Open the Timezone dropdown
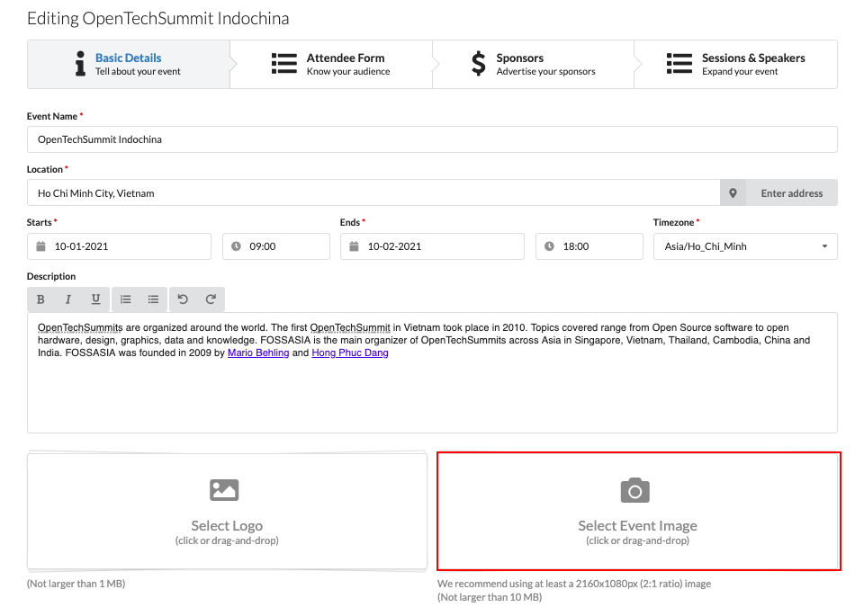 tap(745, 246)
